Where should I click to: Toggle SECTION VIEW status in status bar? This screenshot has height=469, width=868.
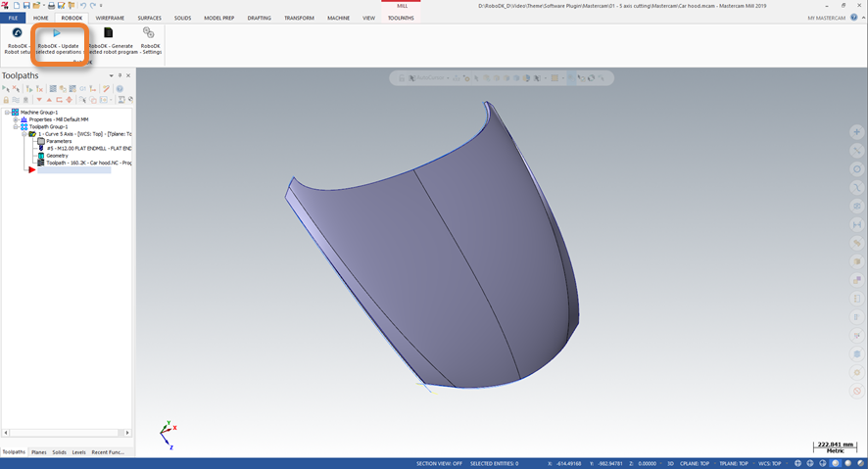[439, 463]
